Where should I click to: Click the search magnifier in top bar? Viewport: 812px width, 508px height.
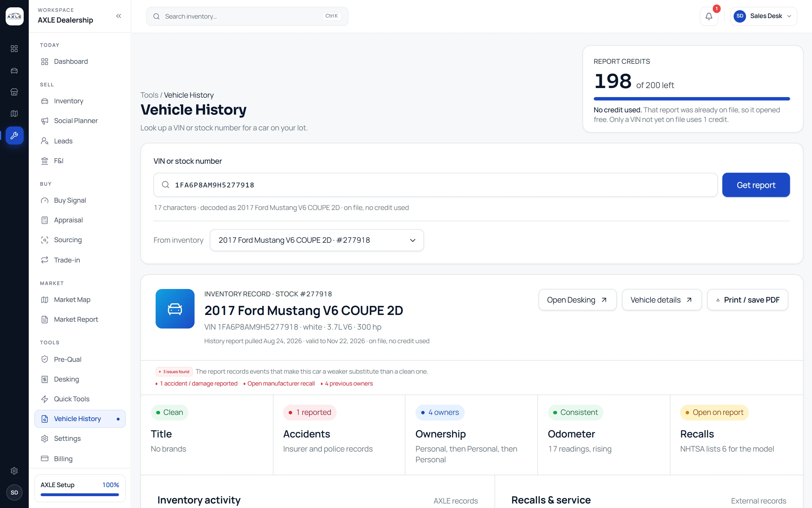point(156,16)
